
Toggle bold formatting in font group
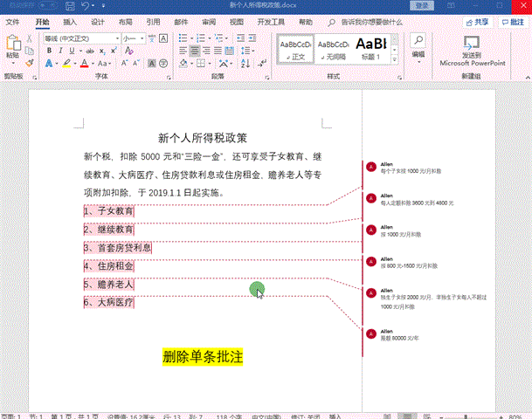point(49,51)
